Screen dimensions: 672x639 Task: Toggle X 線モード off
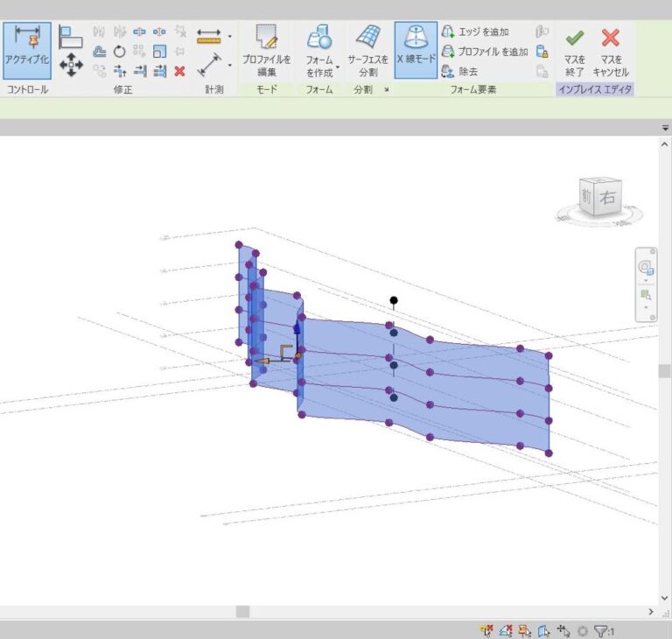415,50
